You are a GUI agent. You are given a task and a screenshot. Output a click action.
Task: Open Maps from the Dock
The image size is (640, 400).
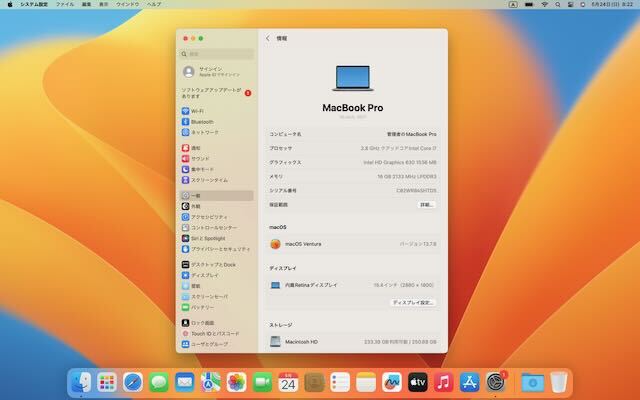click(x=211, y=382)
